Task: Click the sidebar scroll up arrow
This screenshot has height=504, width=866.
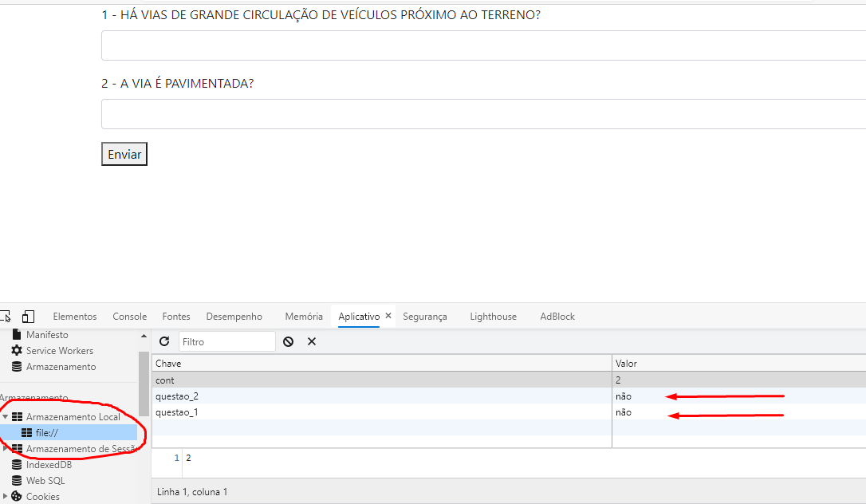Action: click(144, 336)
